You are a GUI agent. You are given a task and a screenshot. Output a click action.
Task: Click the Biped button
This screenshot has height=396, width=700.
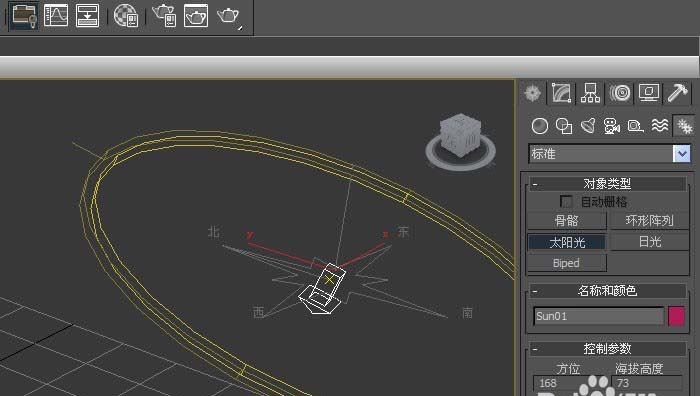click(x=567, y=263)
